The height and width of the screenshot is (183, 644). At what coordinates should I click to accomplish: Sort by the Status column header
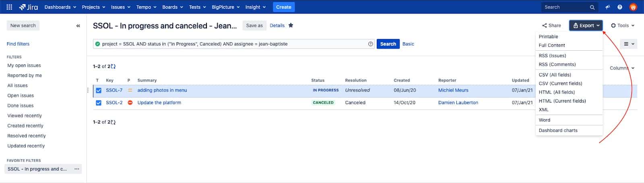(318, 80)
